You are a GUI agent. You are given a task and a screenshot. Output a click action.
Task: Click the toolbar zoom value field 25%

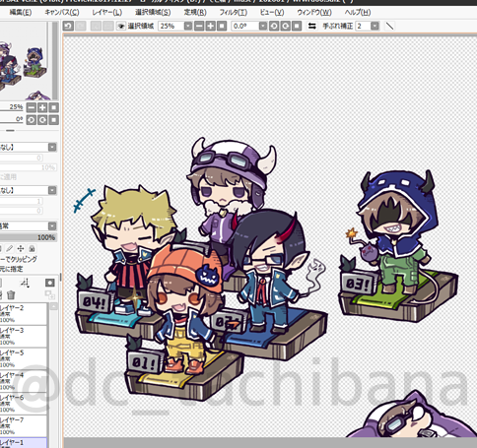pyautogui.click(x=170, y=26)
